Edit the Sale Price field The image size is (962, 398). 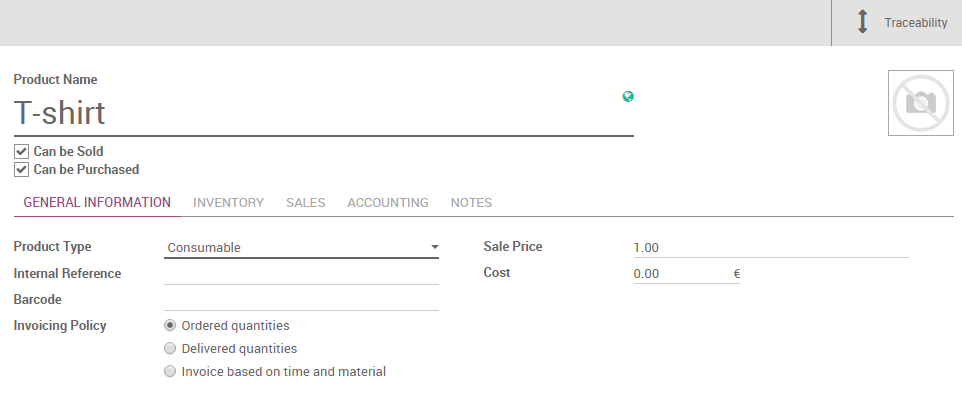click(771, 248)
